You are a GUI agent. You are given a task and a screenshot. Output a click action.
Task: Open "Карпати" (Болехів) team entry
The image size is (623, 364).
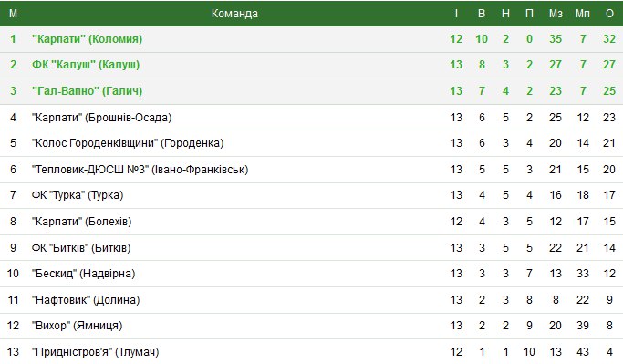pos(81,222)
